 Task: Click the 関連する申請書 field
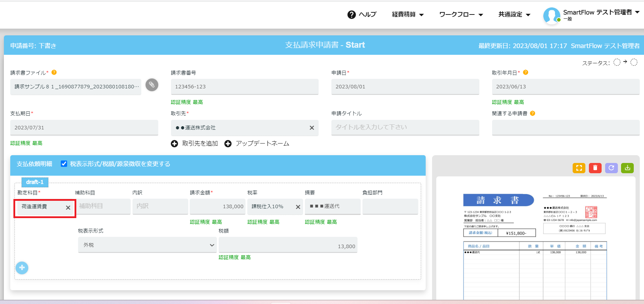click(x=566, y=127)
